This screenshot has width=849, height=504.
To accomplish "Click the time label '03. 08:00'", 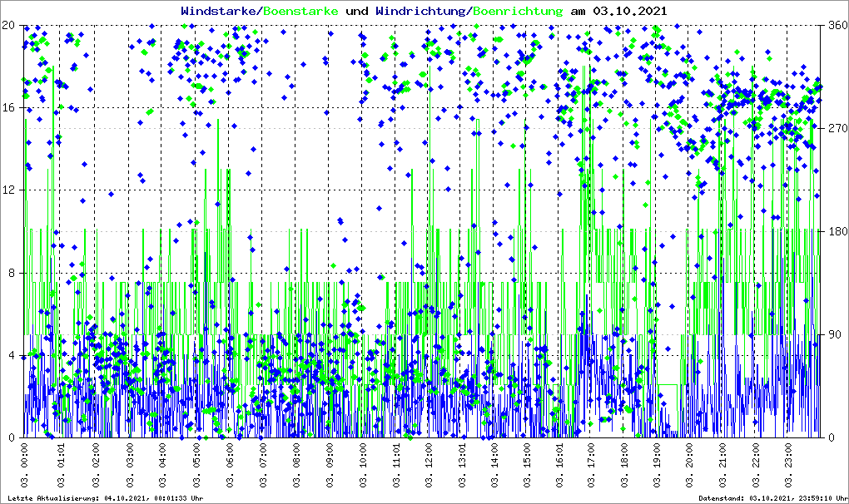I will (296, 466).
